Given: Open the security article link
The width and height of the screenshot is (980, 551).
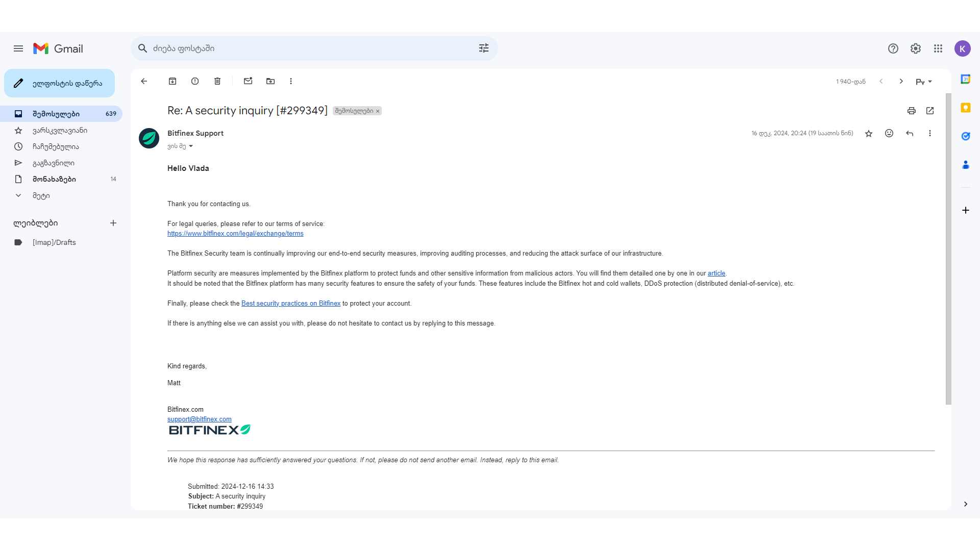Looking at the screenshot, I should [x=716, y=273].
